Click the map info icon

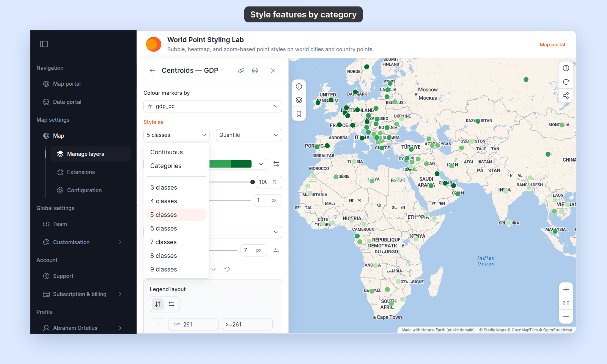pyautogui.click(x=299, y=86)
